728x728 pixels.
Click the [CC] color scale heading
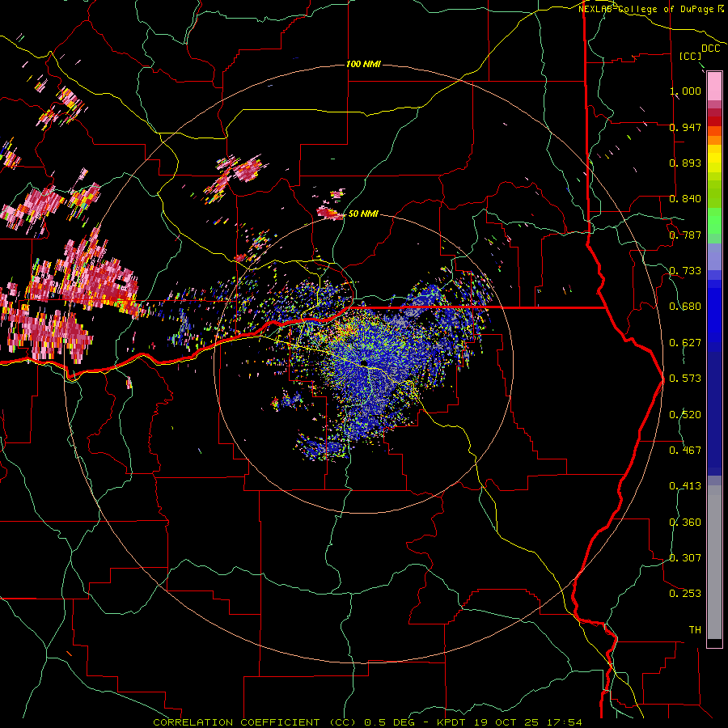point(691,56)
